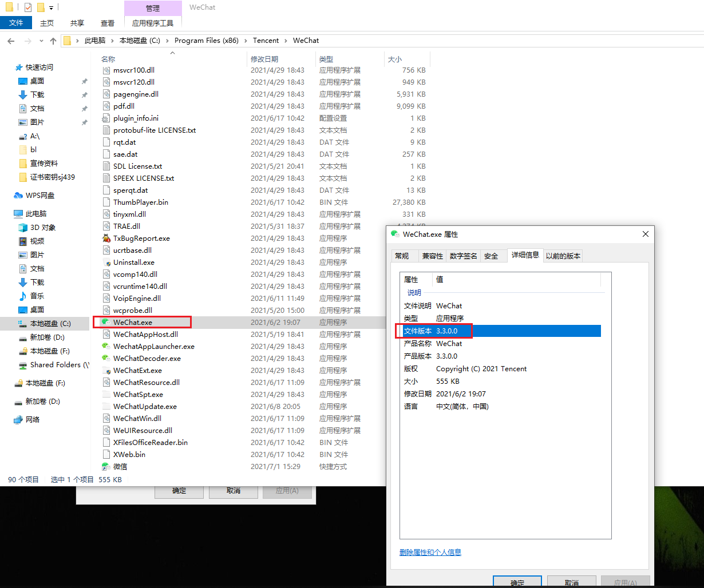Open the 兼容性 tab in properties
This screenshot has height=588, width=704.
coord(432,256)
